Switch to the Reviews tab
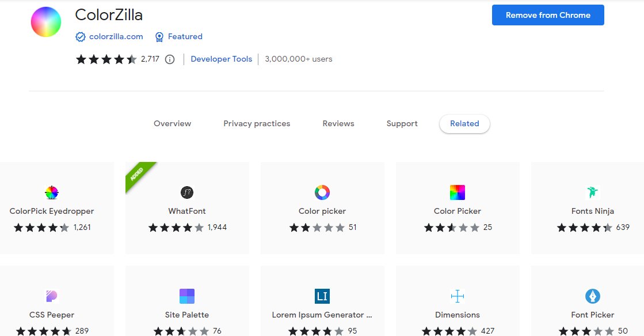This screenshot has height=336, width=644. tap(338, 123)
